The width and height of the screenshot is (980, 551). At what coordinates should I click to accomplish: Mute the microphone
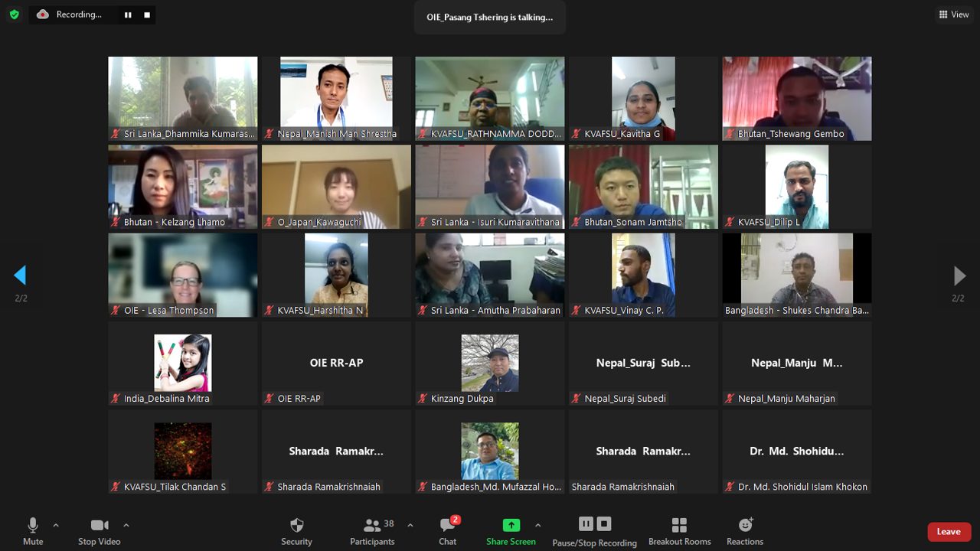coord(33,531)
